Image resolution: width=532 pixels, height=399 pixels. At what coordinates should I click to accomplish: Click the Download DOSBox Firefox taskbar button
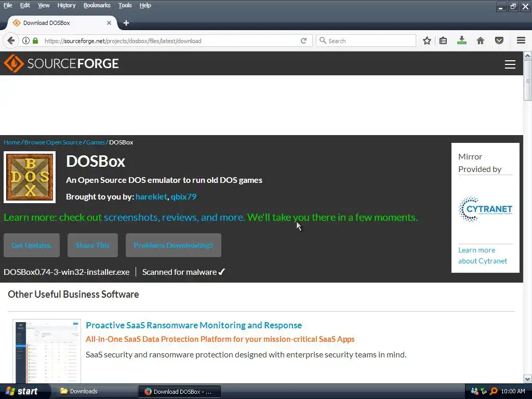pyautogui.click(x=179, y=391)
